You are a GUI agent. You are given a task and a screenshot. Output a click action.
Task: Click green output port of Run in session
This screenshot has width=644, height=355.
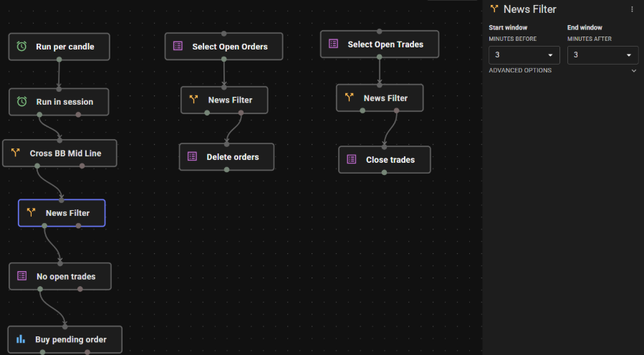[x=39, y=115]
